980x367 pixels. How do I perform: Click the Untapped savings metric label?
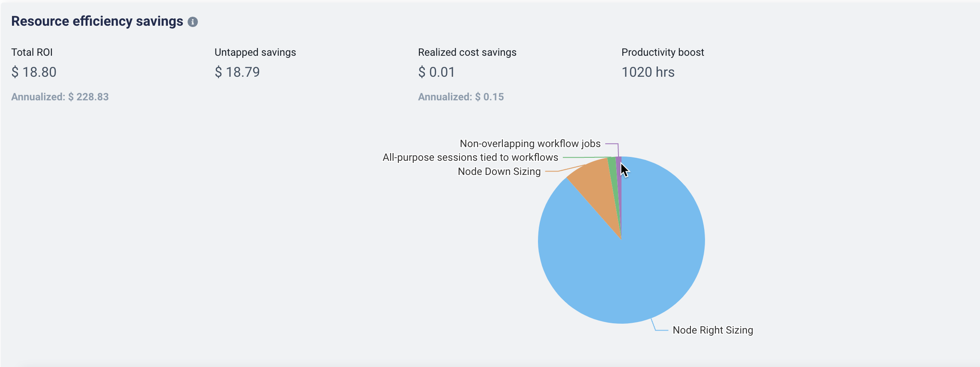(x=255, y=52)
